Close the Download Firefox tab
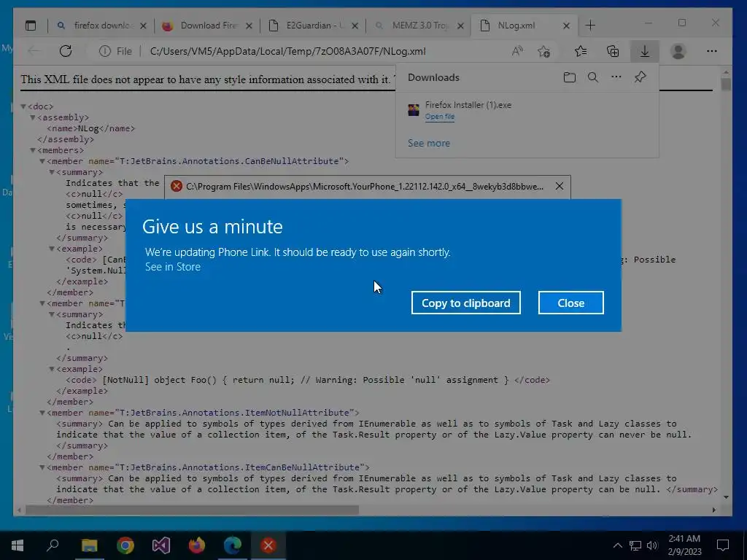The width and height of the screenshot is (747, 560). click(x=249, y=26)
